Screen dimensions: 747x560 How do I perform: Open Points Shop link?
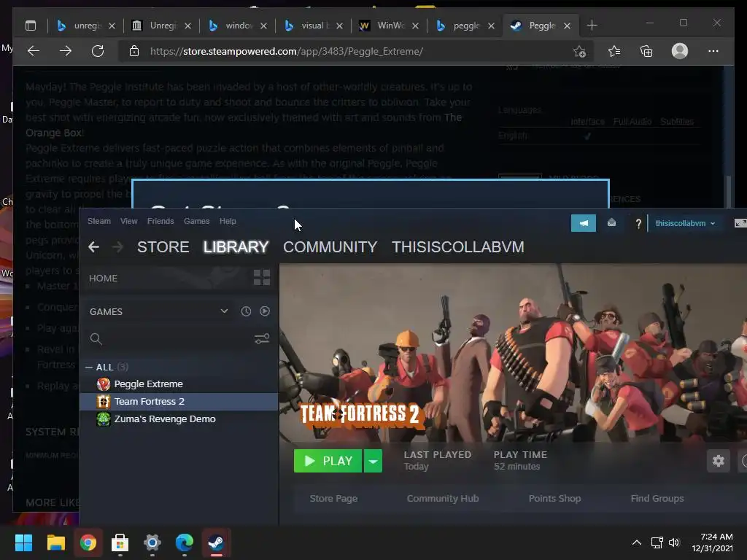554,498
